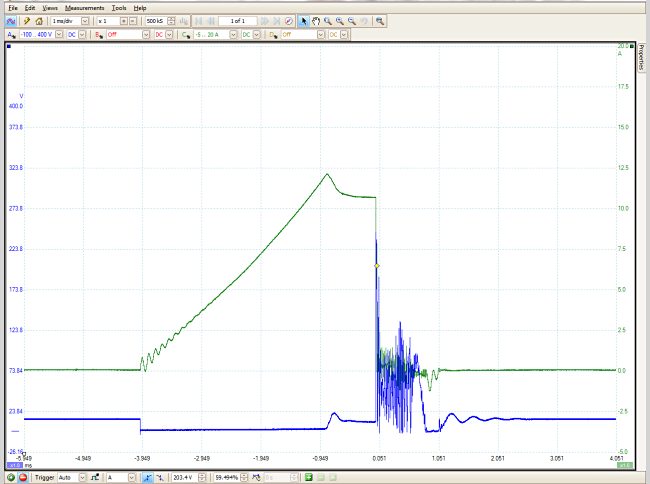This screenshot has height=484, width=650.
Task: Open Channel A options button
Action: tap(10, 33)
